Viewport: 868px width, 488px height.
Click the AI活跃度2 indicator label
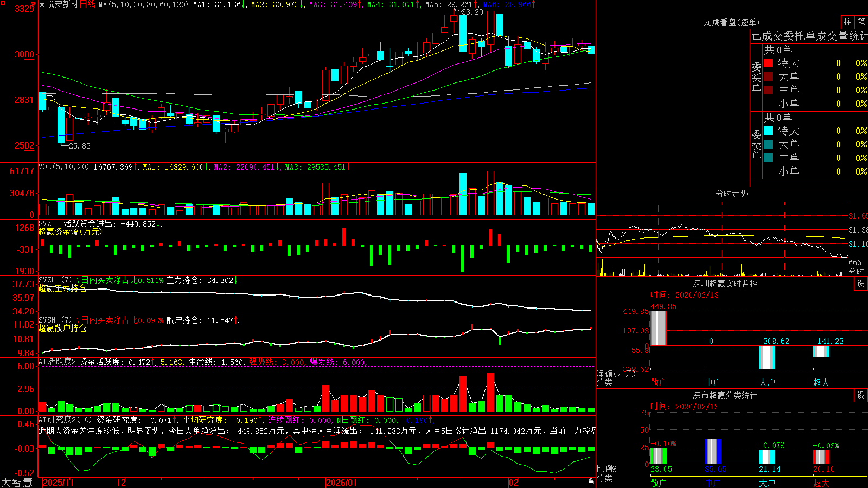pyautogui.click(x=58, y=362)
